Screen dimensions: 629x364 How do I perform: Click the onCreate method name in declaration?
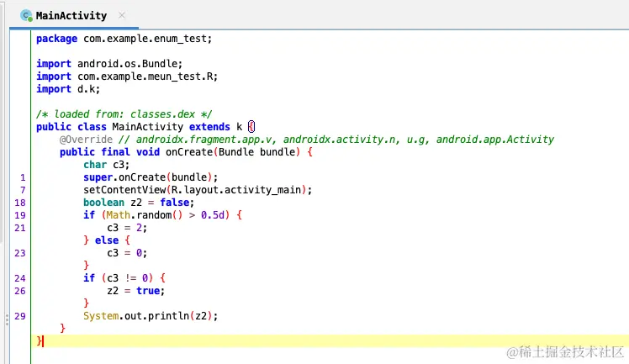189,152
